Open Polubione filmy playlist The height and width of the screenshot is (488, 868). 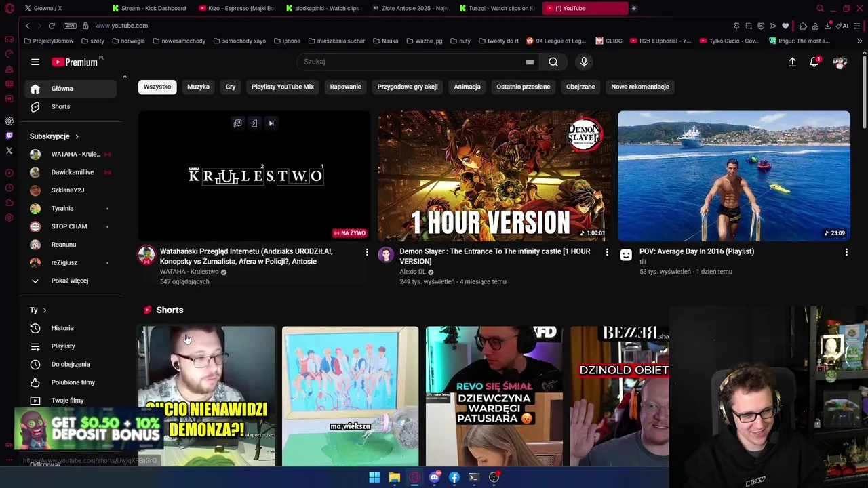point(71,382)
